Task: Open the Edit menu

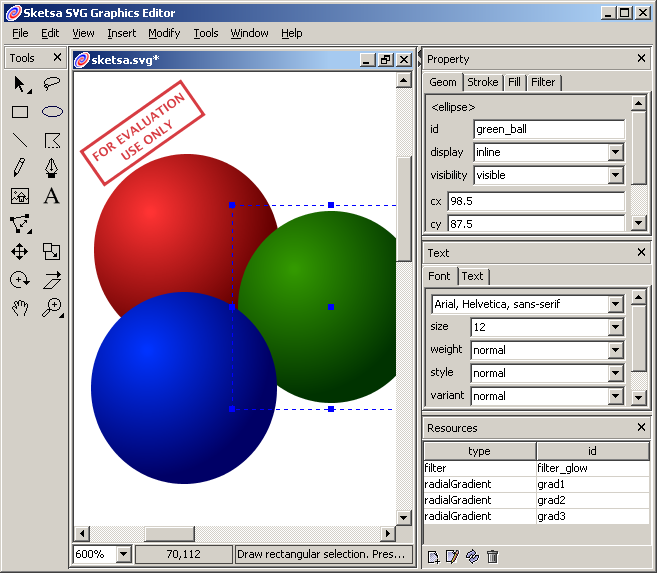Action: click(50, 33)
